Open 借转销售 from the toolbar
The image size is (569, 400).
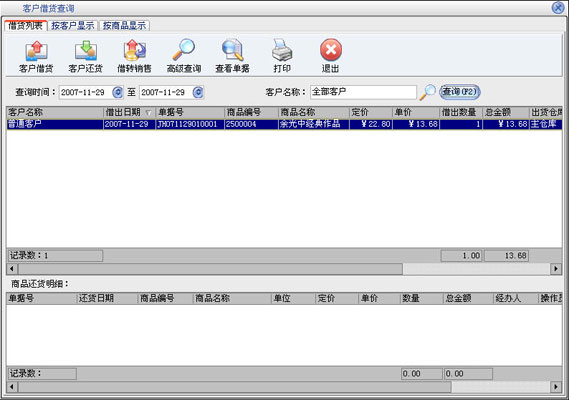(x=135, y=51)
